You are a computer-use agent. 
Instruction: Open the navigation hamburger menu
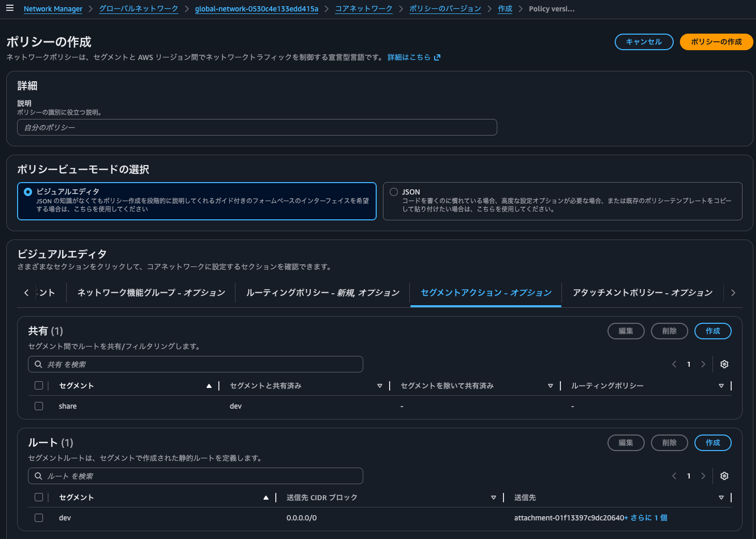(10, 8)
